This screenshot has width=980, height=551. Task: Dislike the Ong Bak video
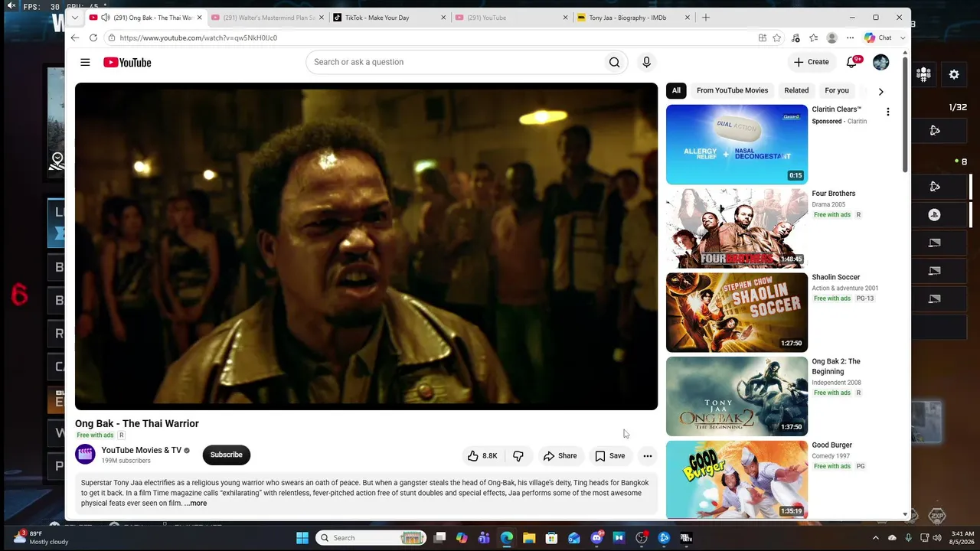[x=518, y=455]
